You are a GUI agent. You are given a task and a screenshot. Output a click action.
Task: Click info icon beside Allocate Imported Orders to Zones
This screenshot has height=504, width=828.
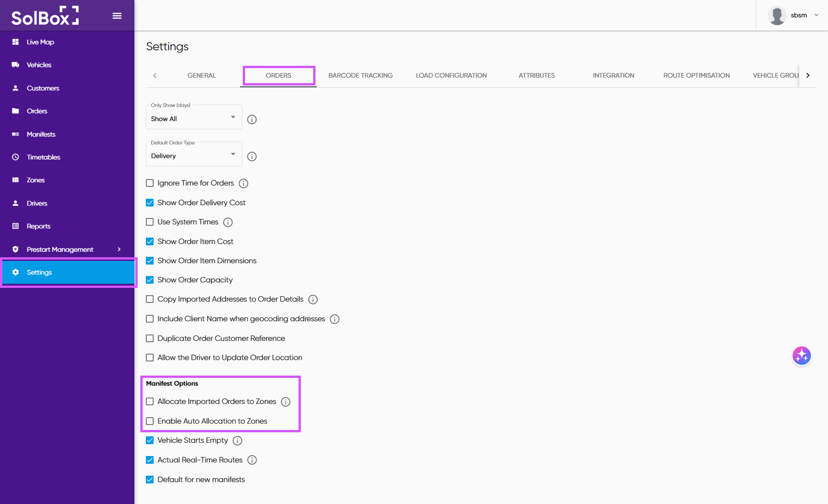tap(286, 402)
